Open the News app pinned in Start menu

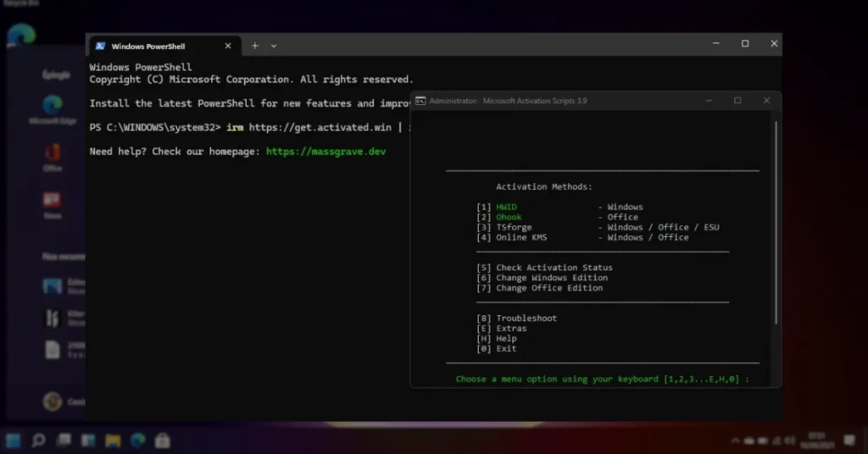tap(53, 203)
